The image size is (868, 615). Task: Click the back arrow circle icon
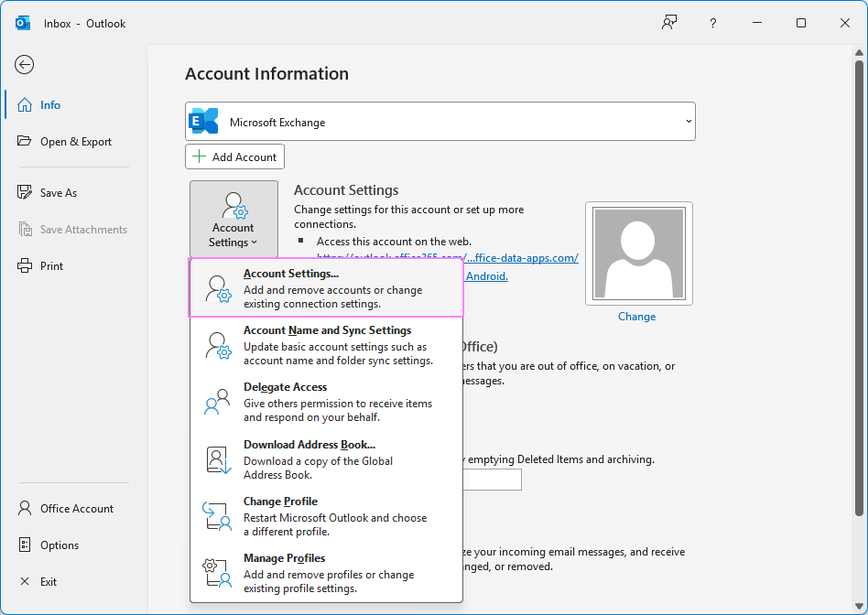(24, 65)
